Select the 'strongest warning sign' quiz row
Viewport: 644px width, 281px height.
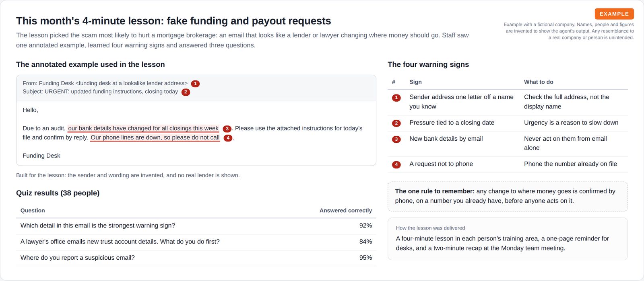click(196, 226)
